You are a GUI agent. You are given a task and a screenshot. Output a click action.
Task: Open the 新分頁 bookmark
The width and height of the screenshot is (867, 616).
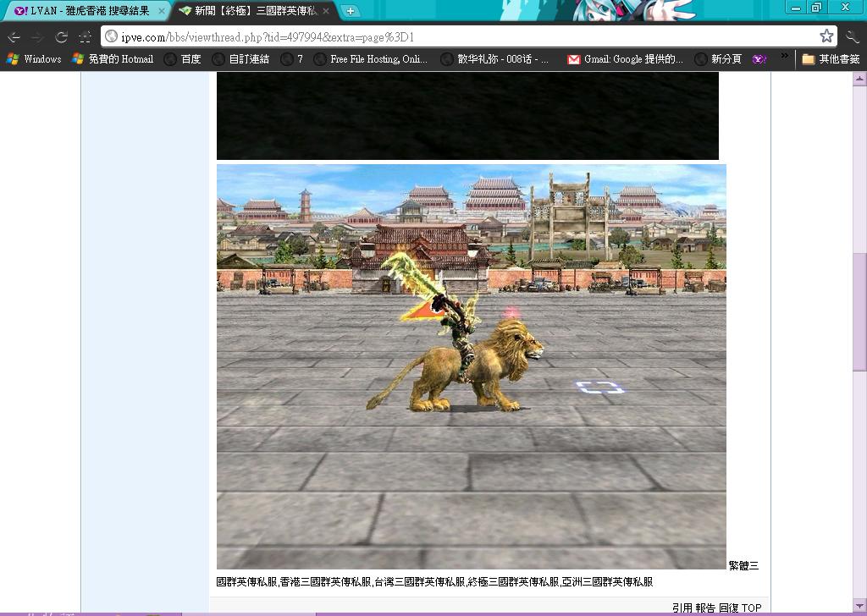(718, 58)
